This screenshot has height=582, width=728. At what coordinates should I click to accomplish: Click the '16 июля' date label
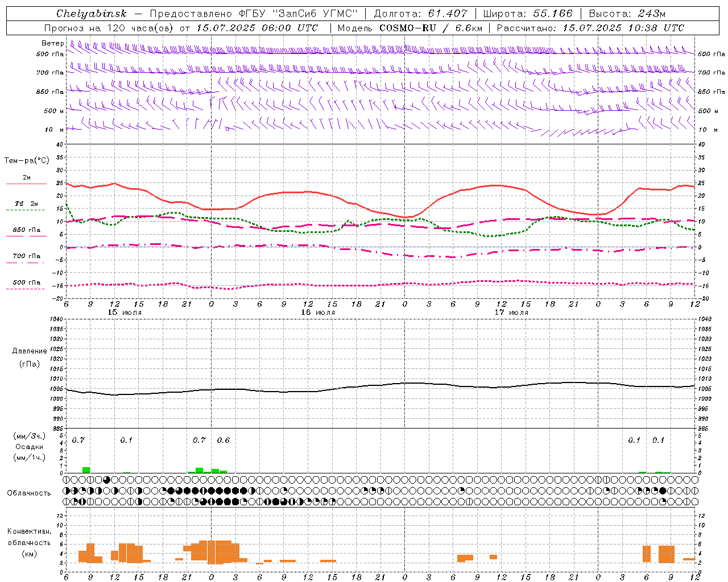pos(318,313)
